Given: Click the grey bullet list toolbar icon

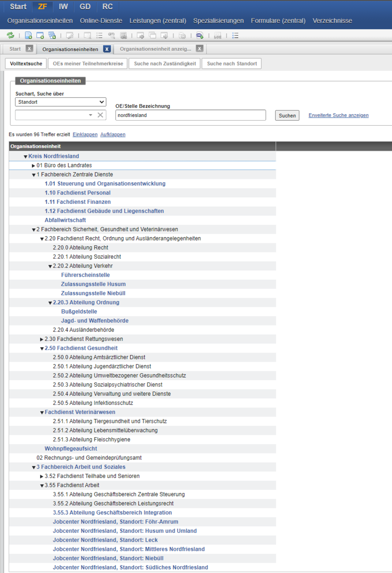Looking at the screenshot, I should [100, 36].
